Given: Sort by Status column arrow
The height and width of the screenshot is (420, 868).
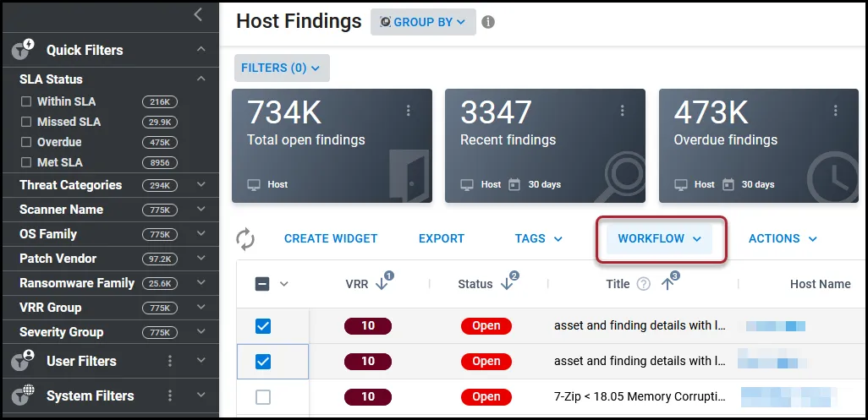Looking at the screenshot, I should [x=507, y=283].
